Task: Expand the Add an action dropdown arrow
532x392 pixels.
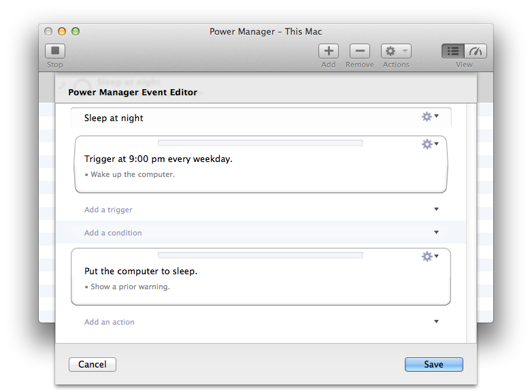Action: (x=436, y=321)
